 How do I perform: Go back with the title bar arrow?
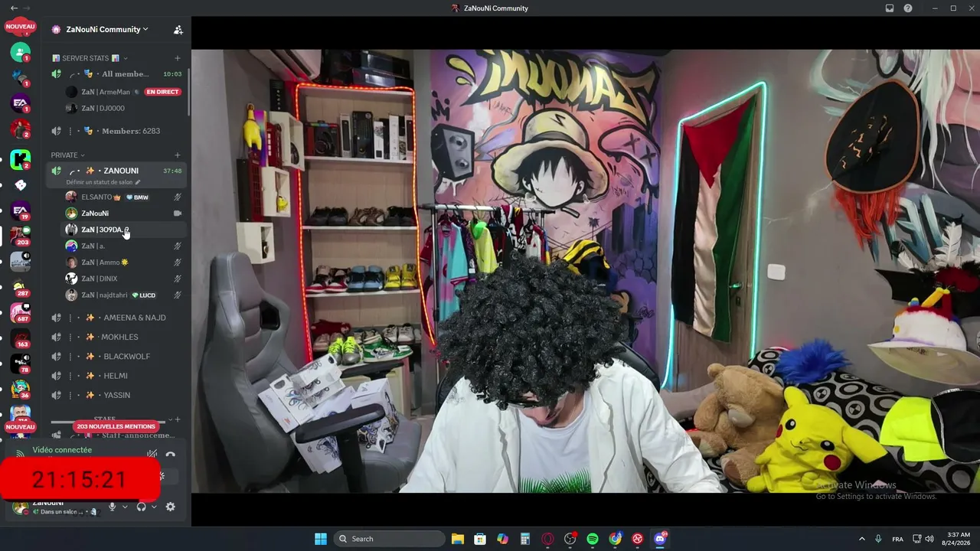tap(14, 8)
